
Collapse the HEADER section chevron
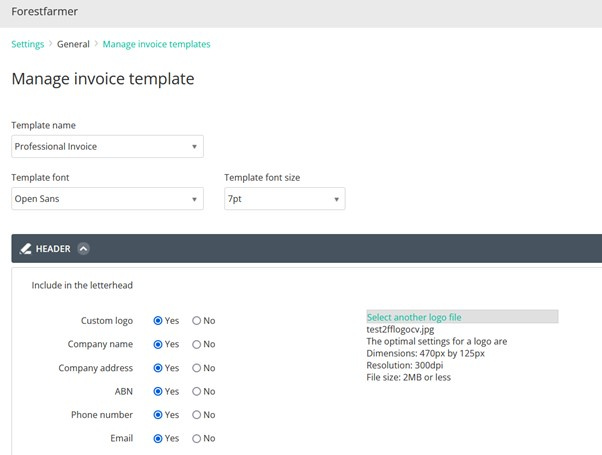83,249
